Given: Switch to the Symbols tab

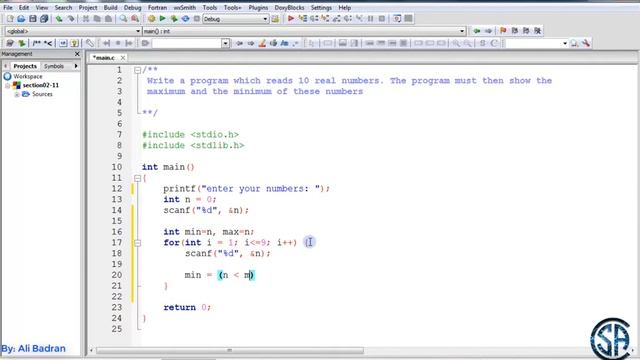Looking at the screenshot, I should click(x=54, y=66).
